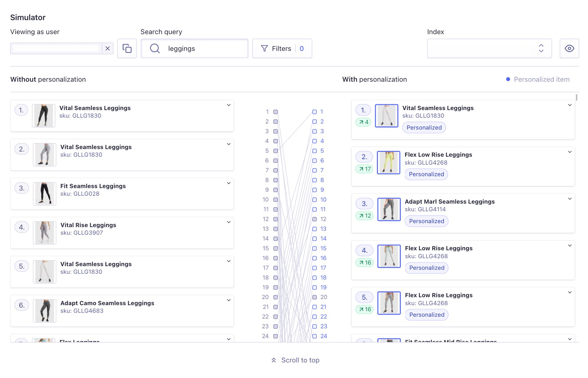This screenshot has width=588, height=378.
Task: Toggle the eye preview icon
Action: (569, 48)
